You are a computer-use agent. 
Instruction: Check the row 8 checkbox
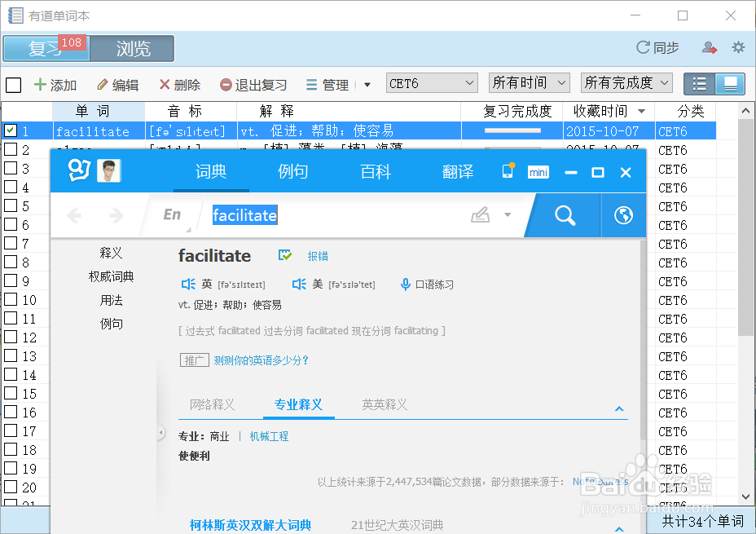[11, 262]
